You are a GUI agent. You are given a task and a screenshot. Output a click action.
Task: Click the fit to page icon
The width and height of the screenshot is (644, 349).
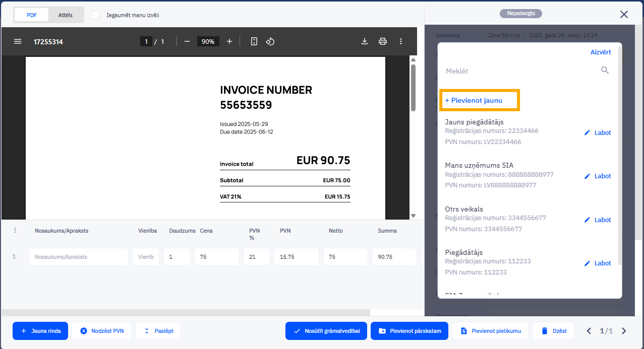[254, 41]
